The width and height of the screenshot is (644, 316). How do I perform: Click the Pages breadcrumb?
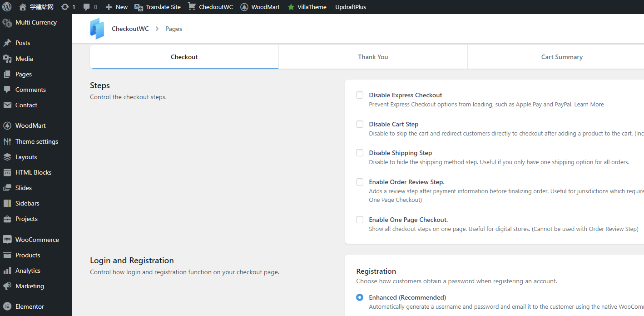pos(173,29)
